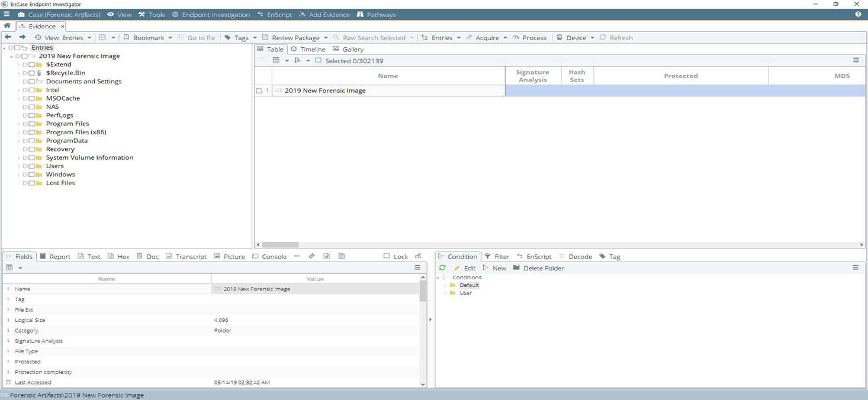This screenshot has width=868, height=400.
Task: Click the Edit condition button
Action: coord(465,268)
